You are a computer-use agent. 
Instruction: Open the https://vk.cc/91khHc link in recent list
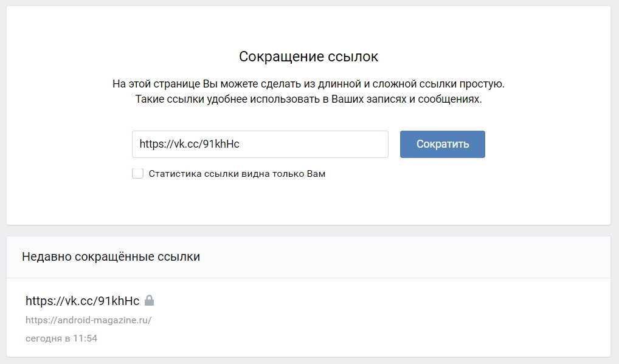82,301
